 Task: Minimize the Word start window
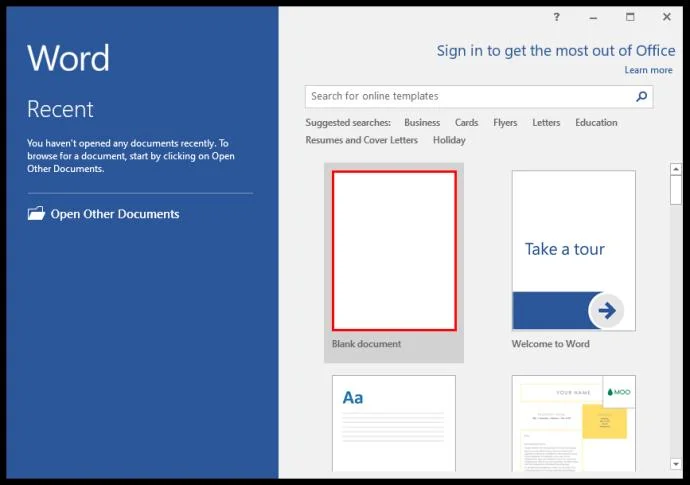pyautogui.click(x=593, y=18)
